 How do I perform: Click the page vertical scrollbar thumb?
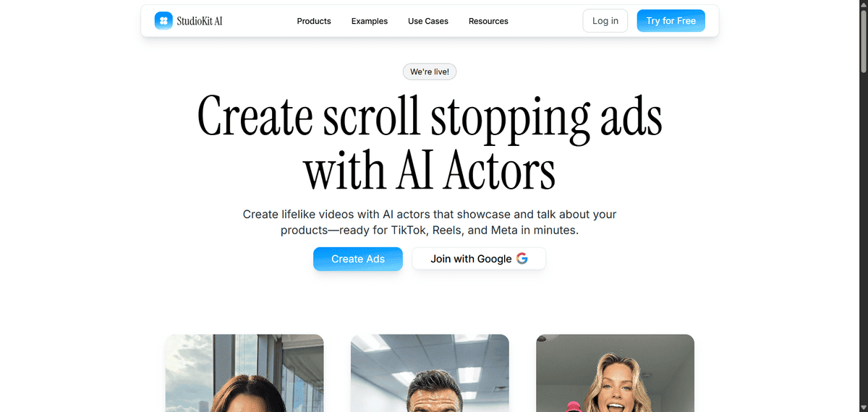click(863, 40)
